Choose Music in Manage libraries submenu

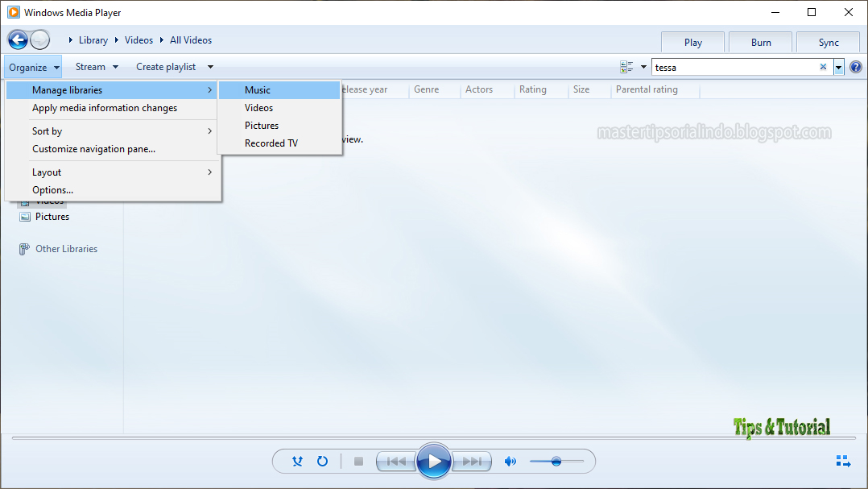coord(279,89)
